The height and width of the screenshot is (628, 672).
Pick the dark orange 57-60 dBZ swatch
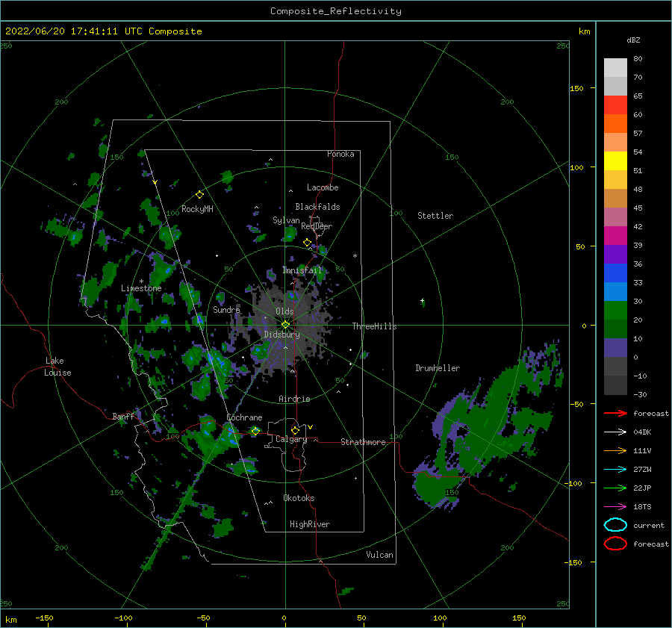pos(615,124)
